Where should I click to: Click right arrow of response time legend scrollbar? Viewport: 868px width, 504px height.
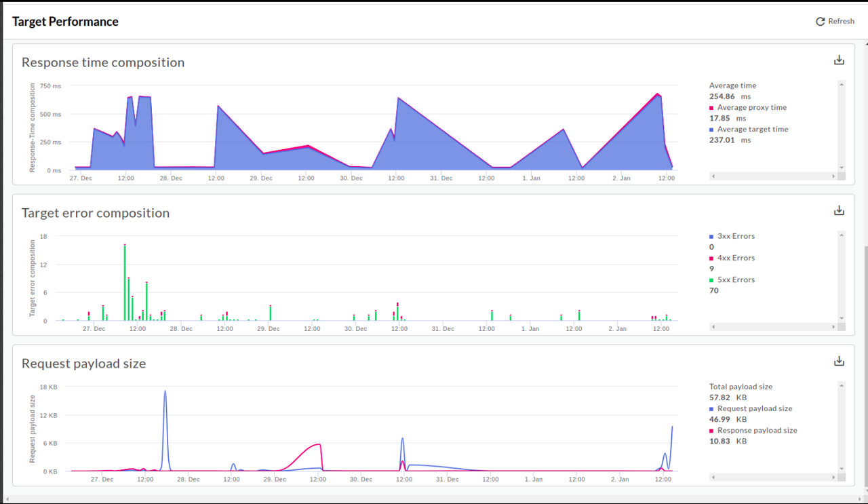tap(833, 176)
